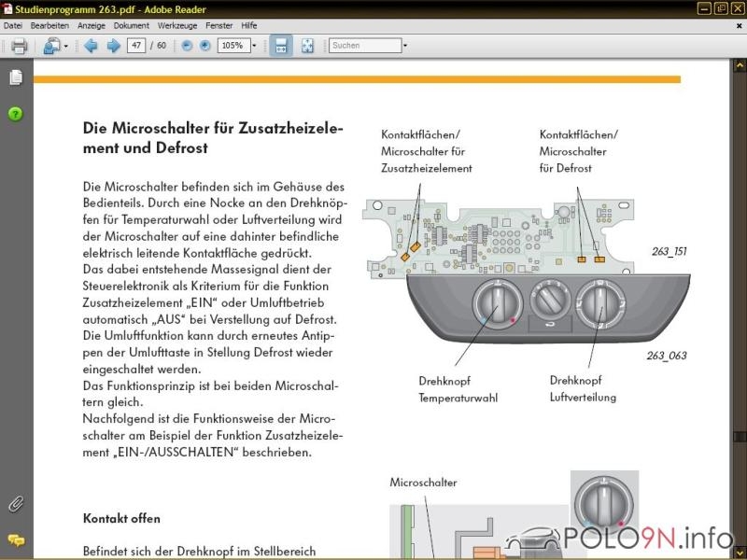Open the Attachments paperclip panel
This screenshot has height=560, width=747.
pos(16,504)
